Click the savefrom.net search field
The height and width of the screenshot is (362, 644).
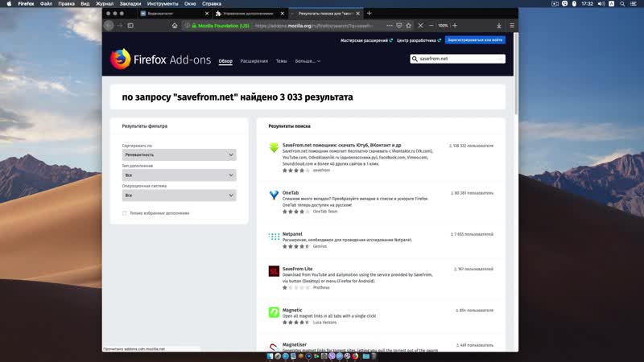point(457,59)
